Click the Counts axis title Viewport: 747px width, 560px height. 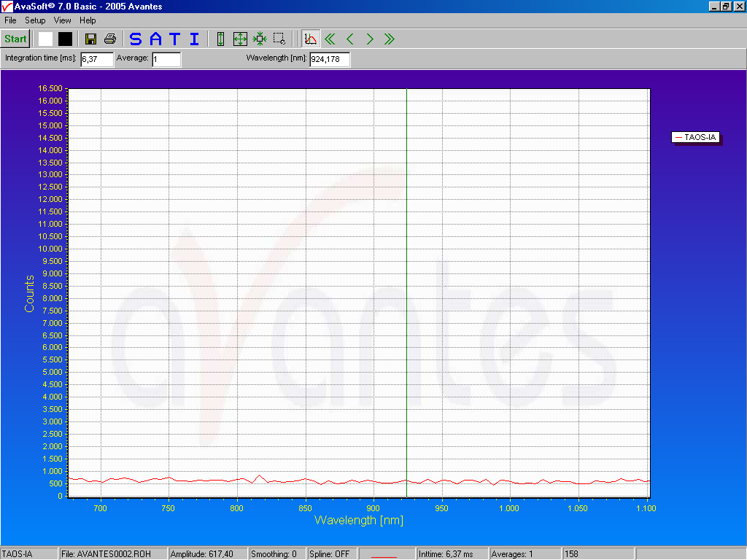tap(29, 293)
